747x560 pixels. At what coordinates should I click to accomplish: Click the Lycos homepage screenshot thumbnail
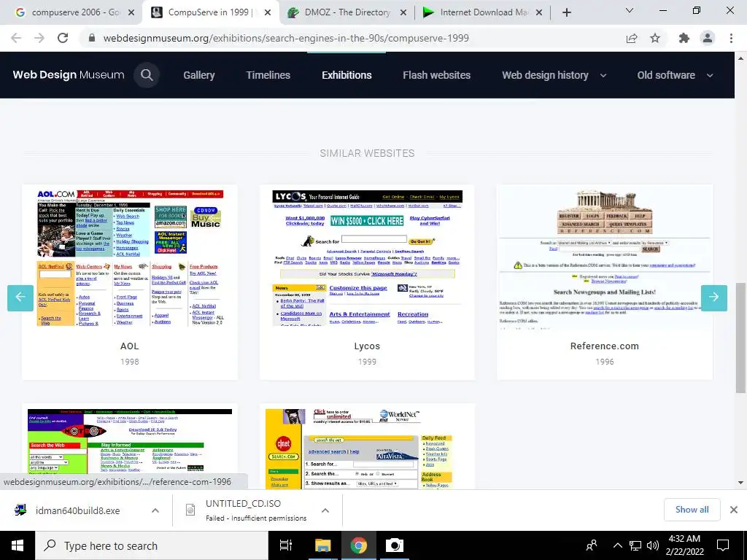368,258
